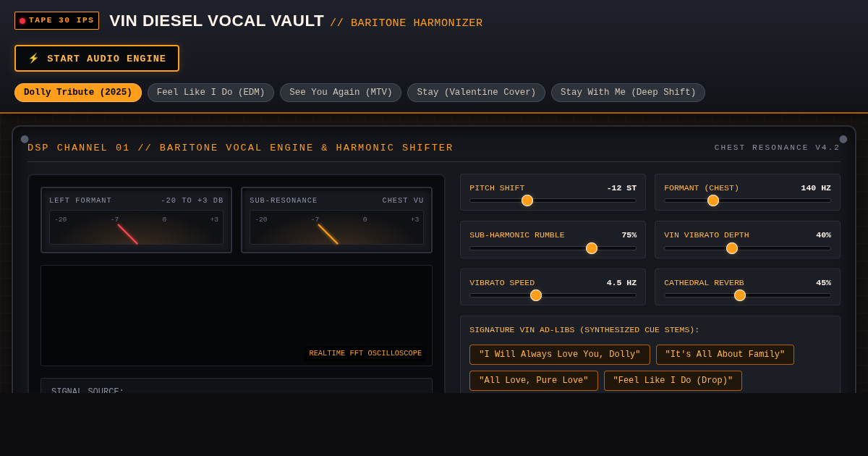Viewport: 868px width, 456px height.
Task: Start the audio engine
Action: coord(97,59)
